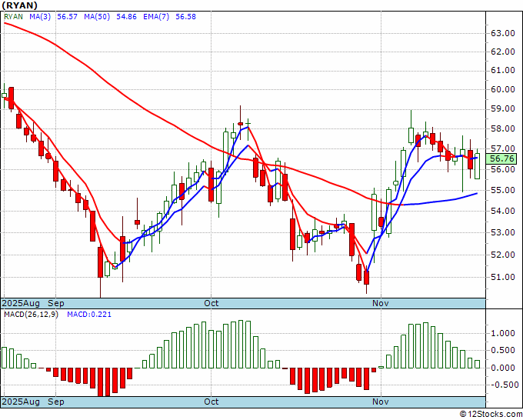Image resolution: width=523 pixels, height=420 pixels.
Task: Click the 61.00 price axis label
Action: 503,71
